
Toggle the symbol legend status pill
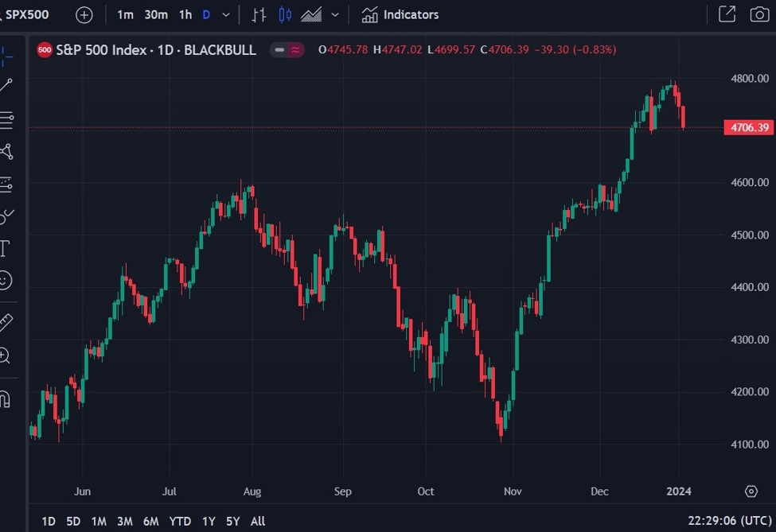pos(287,50)
